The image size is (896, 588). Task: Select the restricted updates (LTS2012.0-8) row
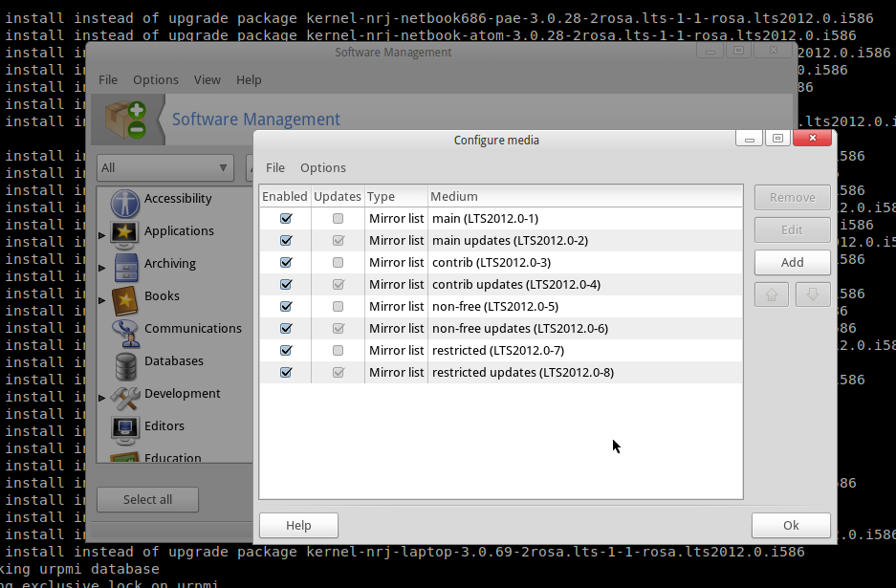pos(523,373)
